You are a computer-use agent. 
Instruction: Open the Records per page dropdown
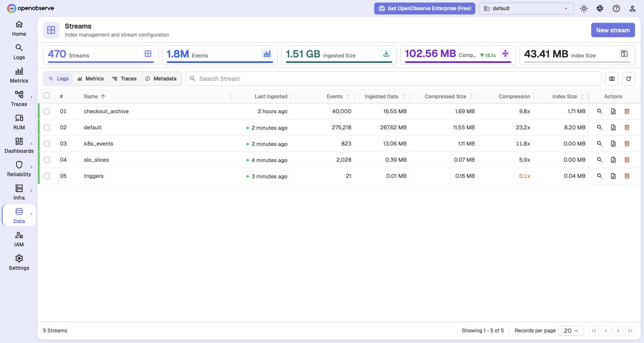[x=571, y=331]
